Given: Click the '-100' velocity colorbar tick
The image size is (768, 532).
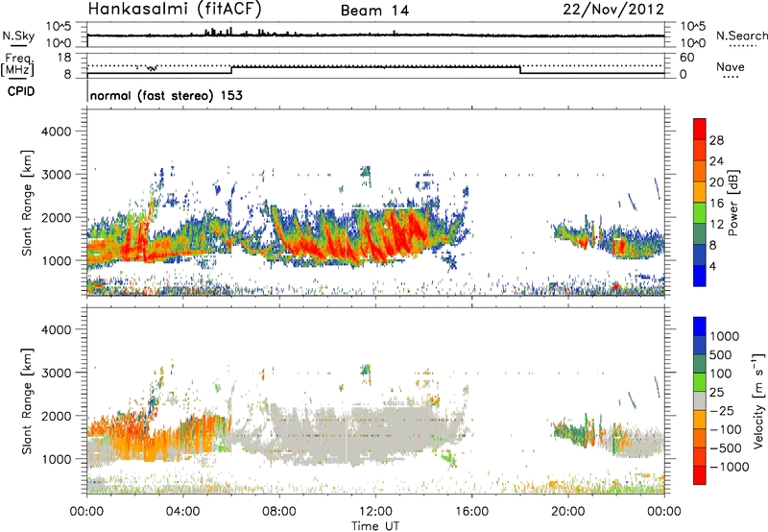Looking at the screenshot, I should [725, 429].
